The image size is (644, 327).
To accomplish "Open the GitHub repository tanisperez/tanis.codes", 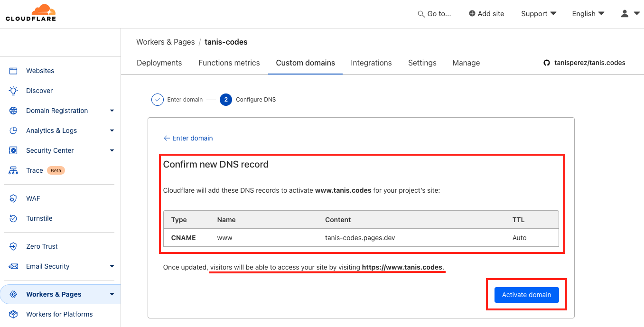I will click(584, 62).
